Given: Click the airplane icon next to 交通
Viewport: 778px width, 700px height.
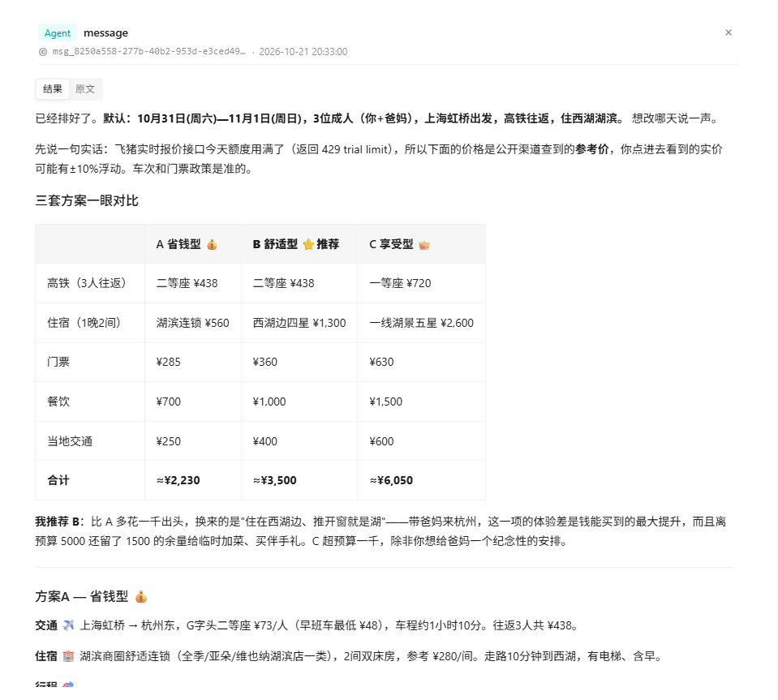Looking at the screenshot, I should pos(68,625).
